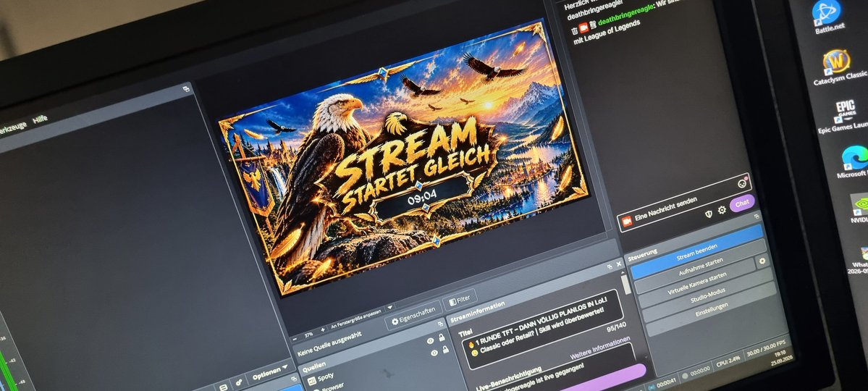Open the Hilfe menu
Screen dimensions: 868x391
pyautogui.click(x=40, y=119)
